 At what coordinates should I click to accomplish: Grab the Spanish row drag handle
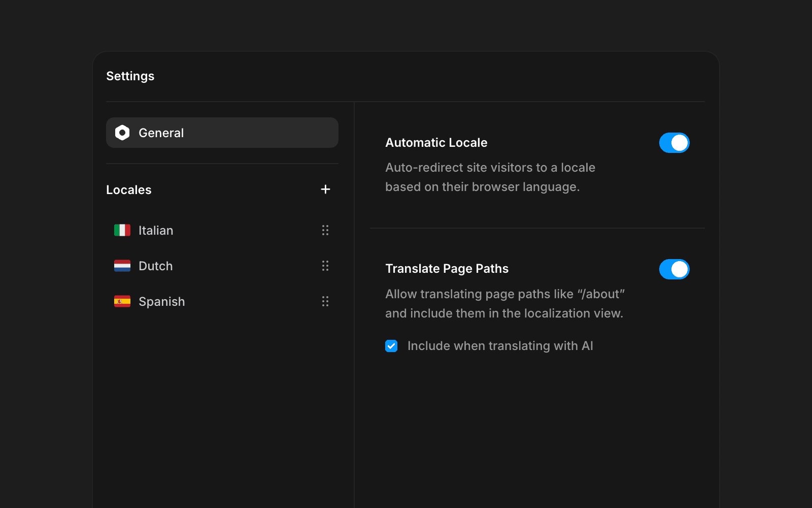point(325,301)
